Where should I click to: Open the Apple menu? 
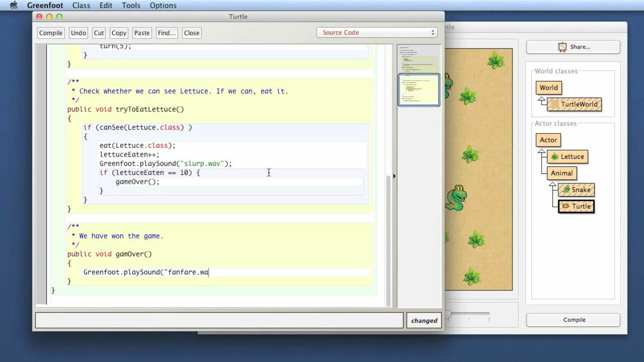click(x=14, y=6)
